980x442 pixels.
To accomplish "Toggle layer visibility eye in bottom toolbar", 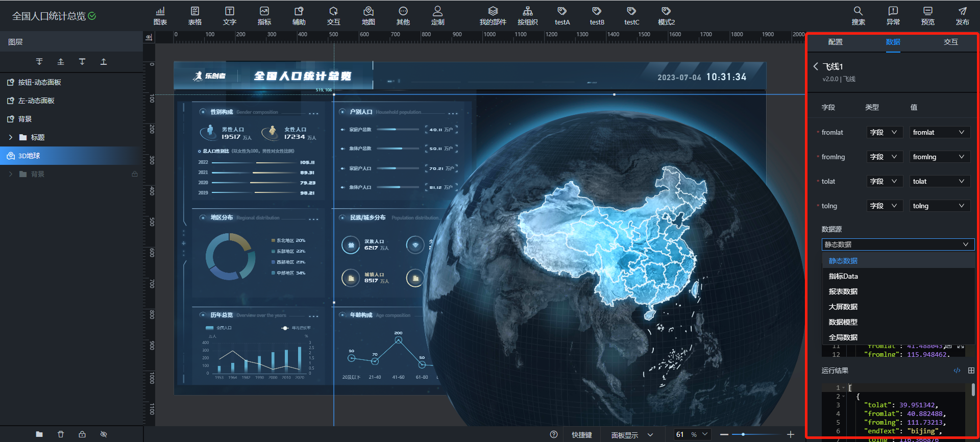I will 104,434.
